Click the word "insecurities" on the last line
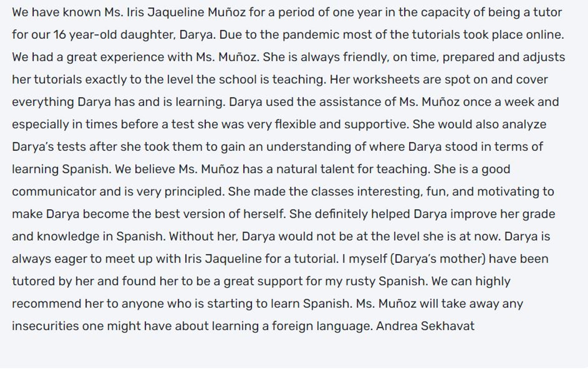The image size is (588, 378). (x=45, y=326)
